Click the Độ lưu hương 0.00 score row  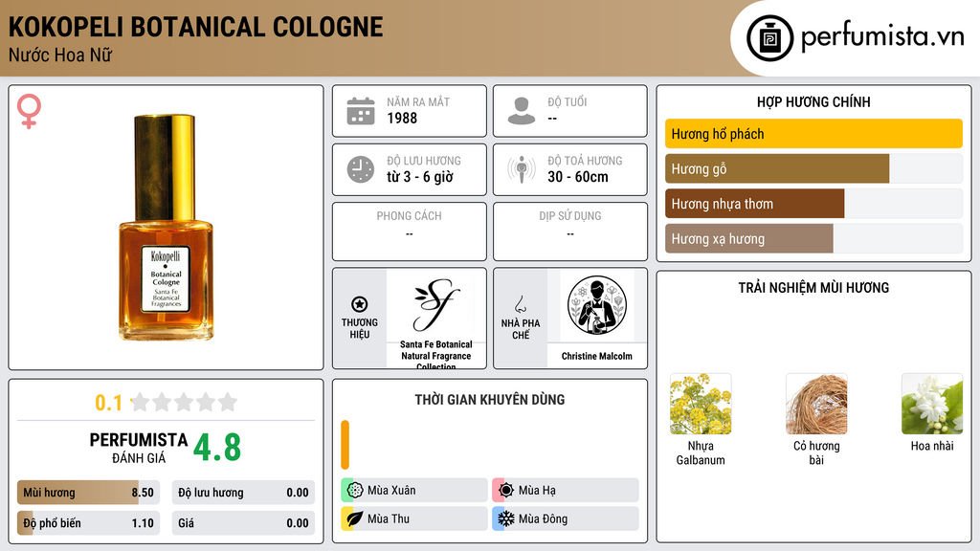coord(243,493)
